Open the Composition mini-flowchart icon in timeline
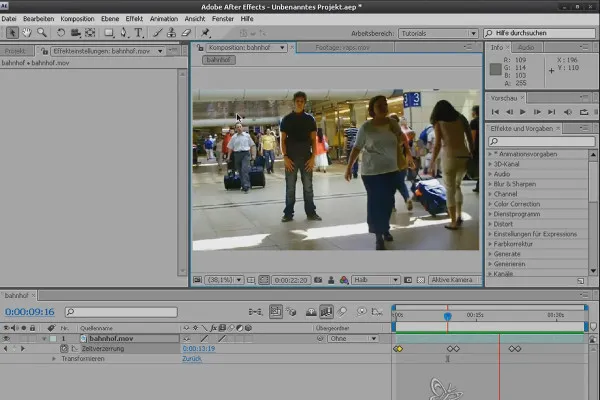Viewport: 600px width, 400px height. point(255,312)
